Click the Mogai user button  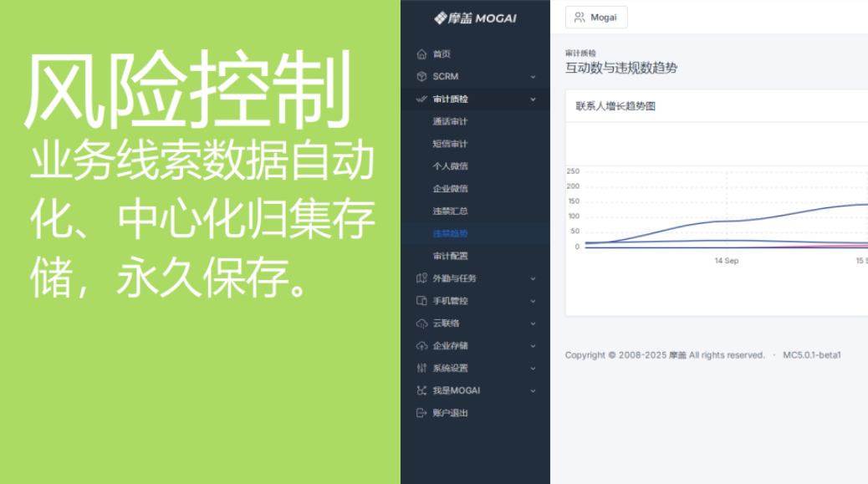[596, 18]
